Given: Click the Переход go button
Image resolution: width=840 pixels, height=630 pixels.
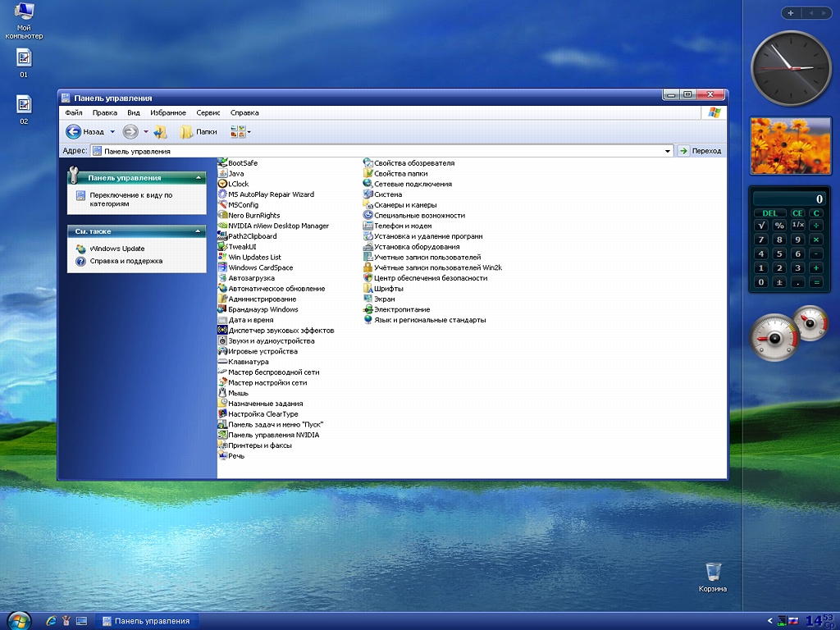Looking at the screenshot, I should [700, 151].
